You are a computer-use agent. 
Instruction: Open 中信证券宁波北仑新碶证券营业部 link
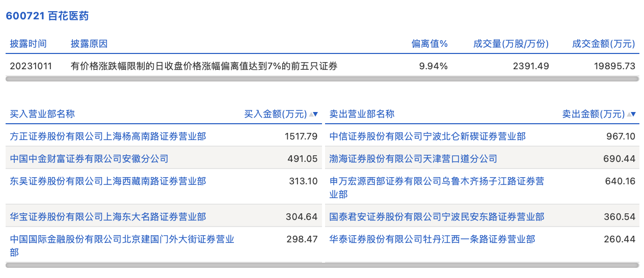427,136
